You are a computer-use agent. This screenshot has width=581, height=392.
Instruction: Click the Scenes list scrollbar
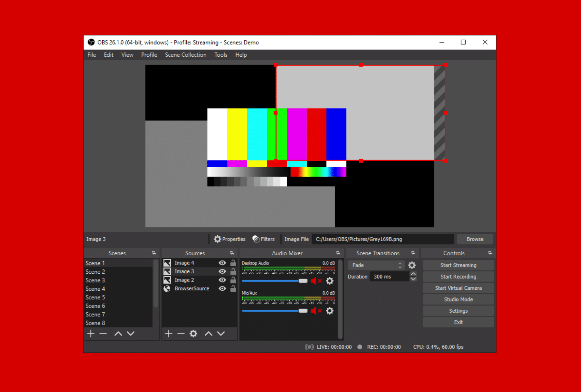point(156,284)
